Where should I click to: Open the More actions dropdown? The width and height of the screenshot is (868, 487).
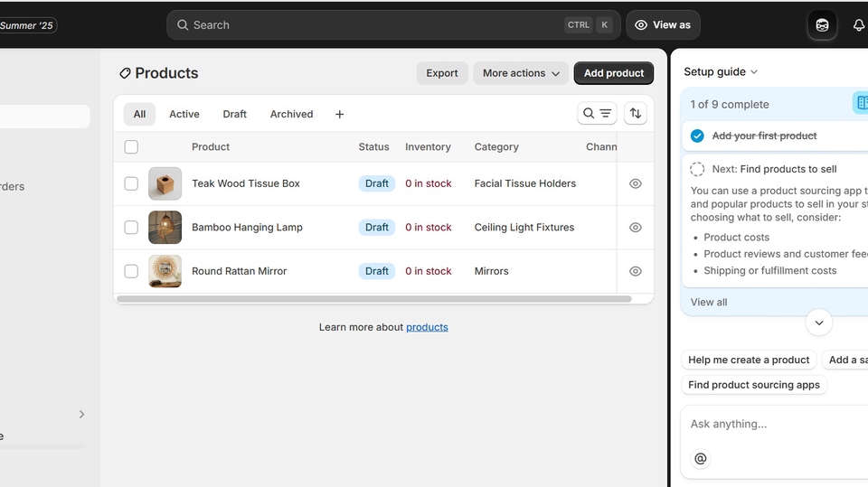pos(521,73)
